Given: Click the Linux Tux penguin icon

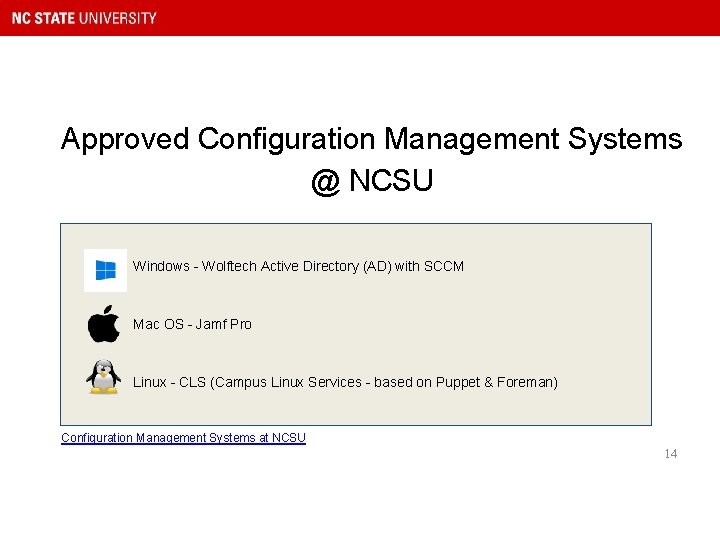Looking at the screenshot, I should click(x=104, y=377).
